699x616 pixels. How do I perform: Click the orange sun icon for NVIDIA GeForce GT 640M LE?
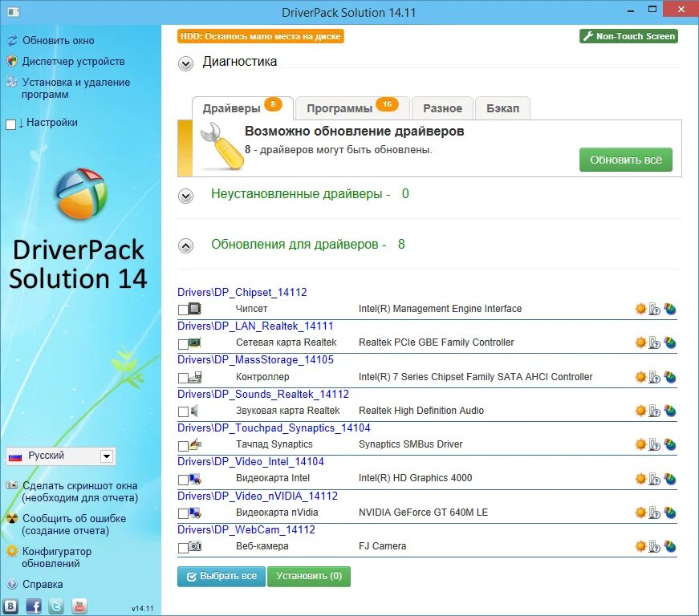640,513
